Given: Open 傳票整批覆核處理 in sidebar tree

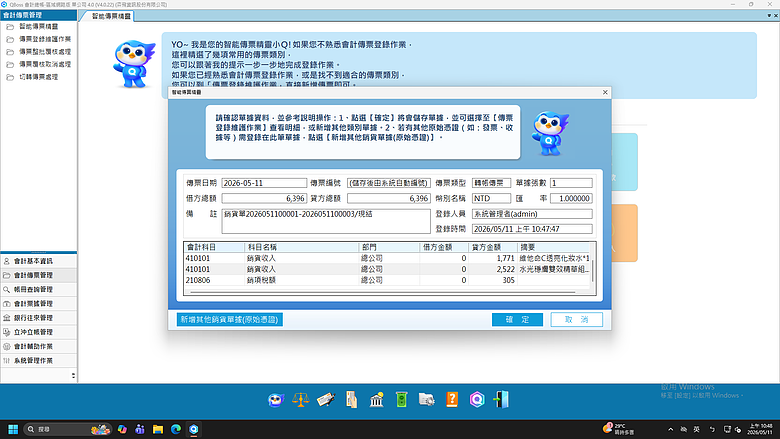Looking at the screenshot, I should pyautogui.click(x=45, y=52).
